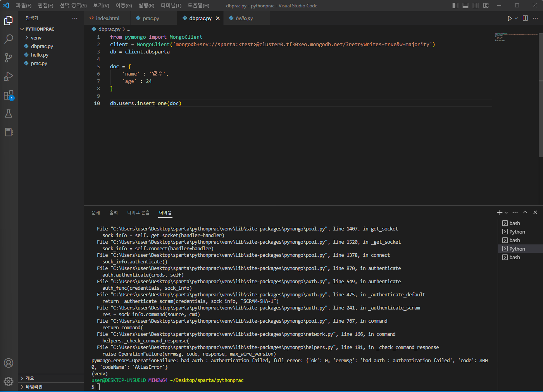Screen dimensions: 543x392
Task: Open the Accounts menu icon
Action: pyautogui.click(x=9, y=363)
